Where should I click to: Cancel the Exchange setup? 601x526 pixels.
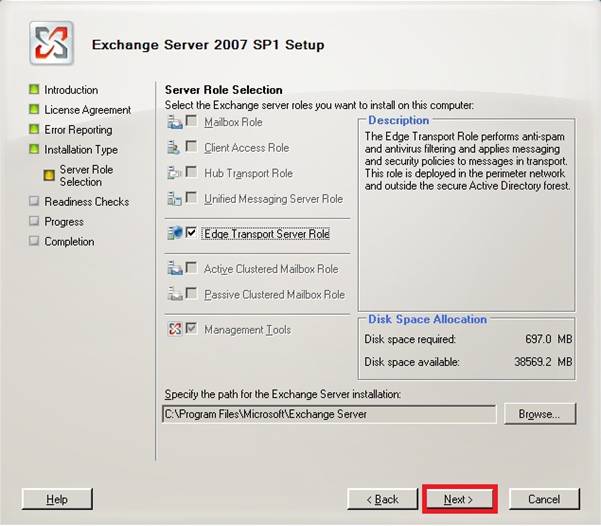pos(544,499)
